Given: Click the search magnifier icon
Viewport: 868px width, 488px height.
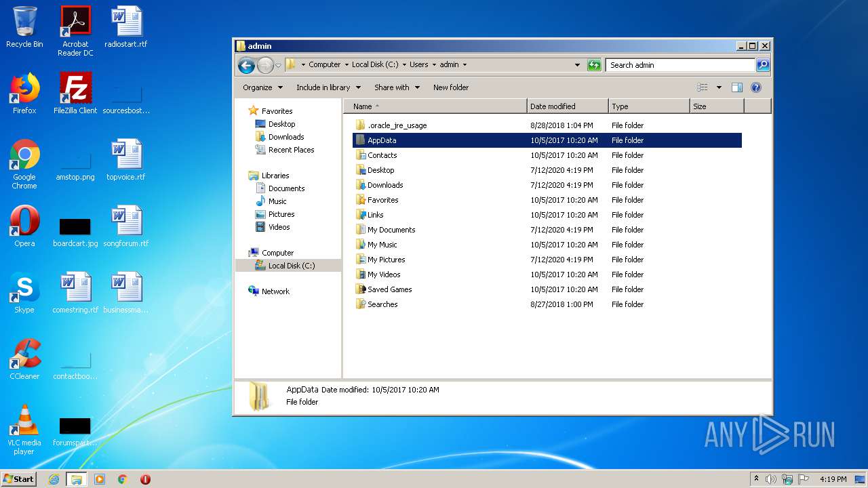Looking at the screenshot, I should [763, 65].
